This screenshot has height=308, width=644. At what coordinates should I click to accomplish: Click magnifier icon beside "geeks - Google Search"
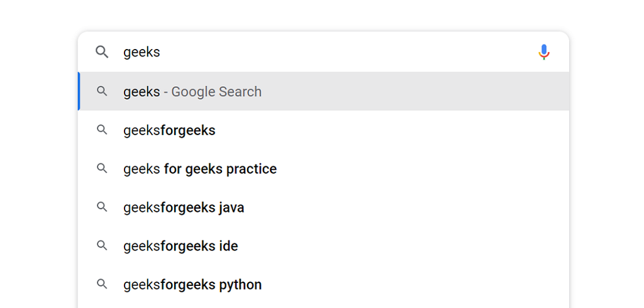click(x=102, y=91)
